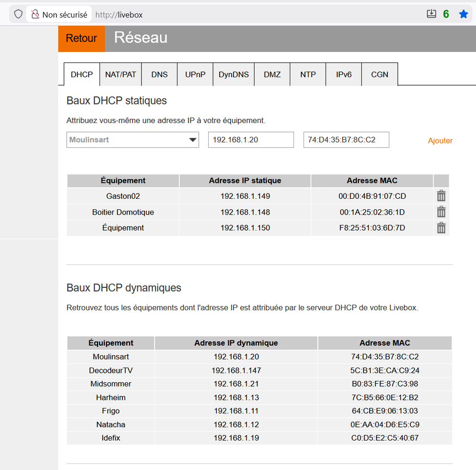
Task: Open the DMZ tab
Action: pyautogui.click(x=272, y=74)
